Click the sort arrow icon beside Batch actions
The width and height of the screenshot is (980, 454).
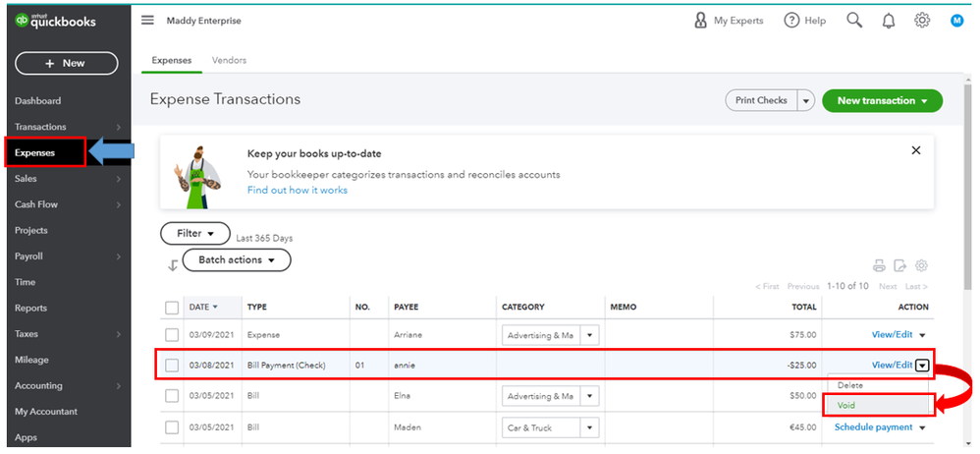click(173, 265)
